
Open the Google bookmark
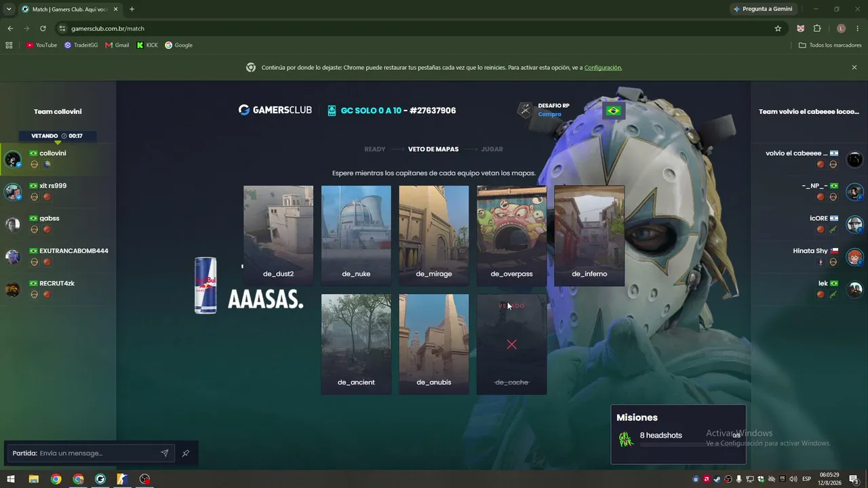click(x=179, y=45)
